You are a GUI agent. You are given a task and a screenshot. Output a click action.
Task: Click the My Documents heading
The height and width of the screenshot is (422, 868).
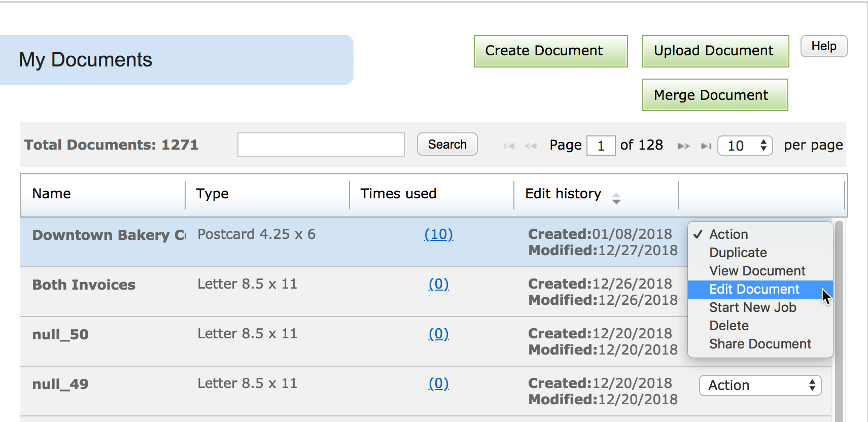tap(85, 60)
